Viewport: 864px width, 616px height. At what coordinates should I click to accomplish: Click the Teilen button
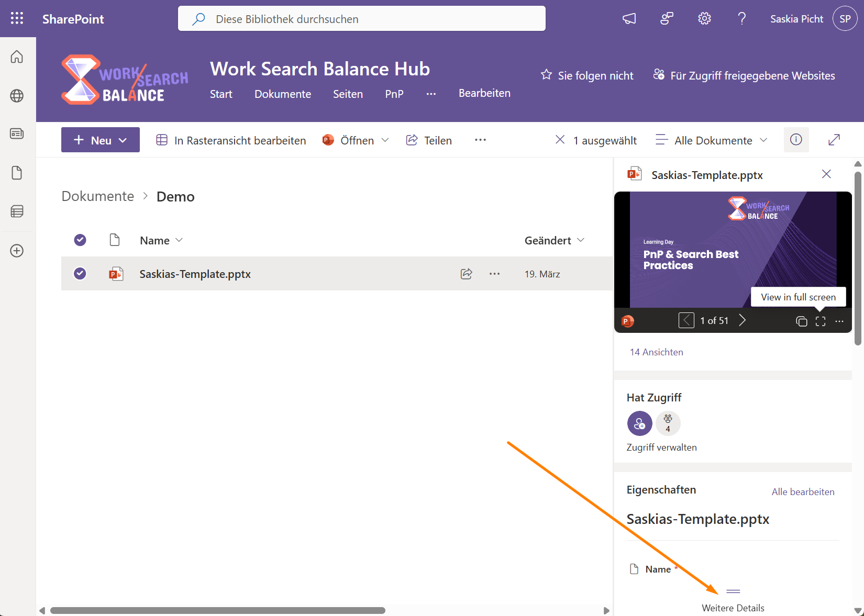pyautogui.click(x=429, y=140)
